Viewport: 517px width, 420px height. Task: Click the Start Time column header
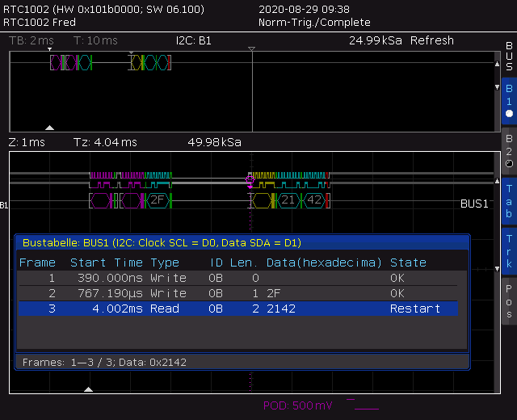[106, 262]
